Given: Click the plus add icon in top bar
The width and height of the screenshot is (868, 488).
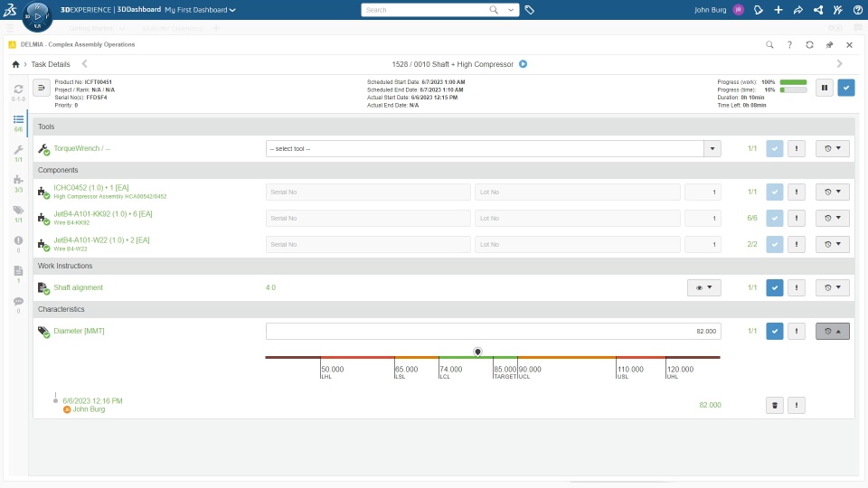Looking at the screenshot, I should pyautogui.click(x=778, y=10).
